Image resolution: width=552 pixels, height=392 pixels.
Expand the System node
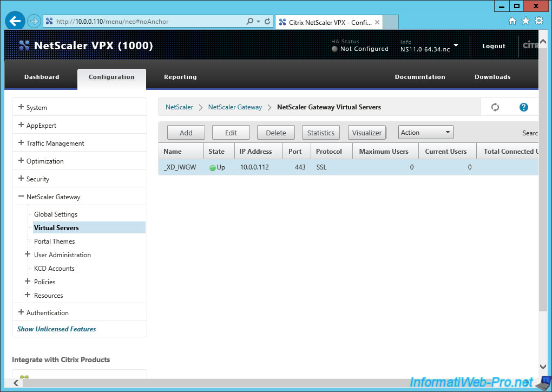21,107
